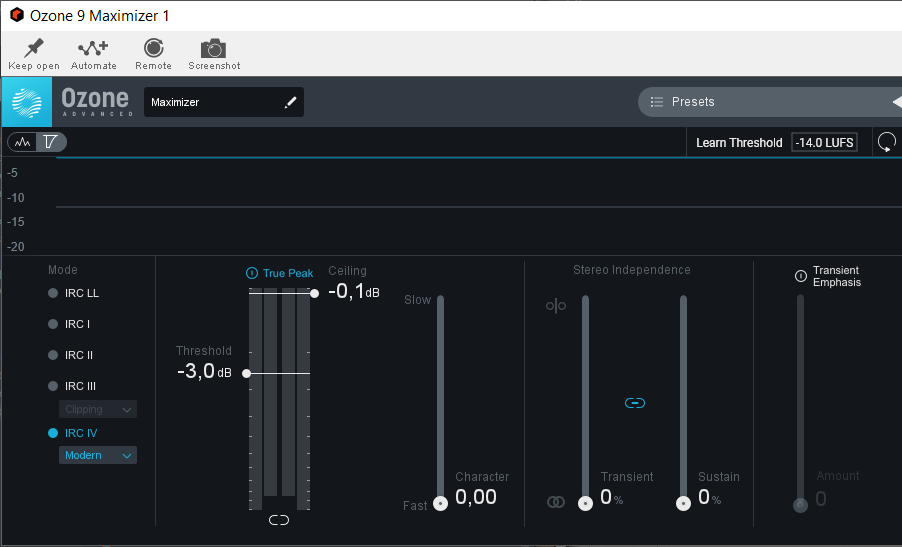This screenshot has width=902, height=547.
Task: Click the Transient Emphasis Amount knob
Action: click(x=800, y=505)
